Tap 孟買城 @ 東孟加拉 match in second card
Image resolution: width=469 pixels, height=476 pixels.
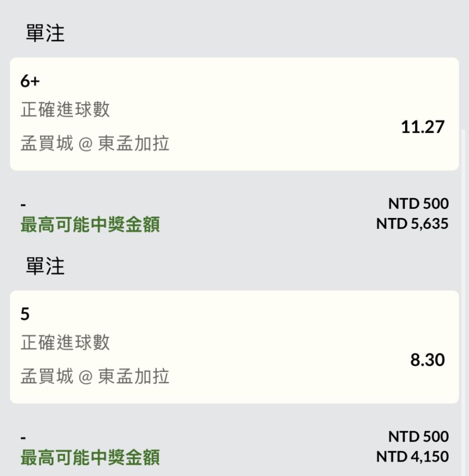click(95, 377)
